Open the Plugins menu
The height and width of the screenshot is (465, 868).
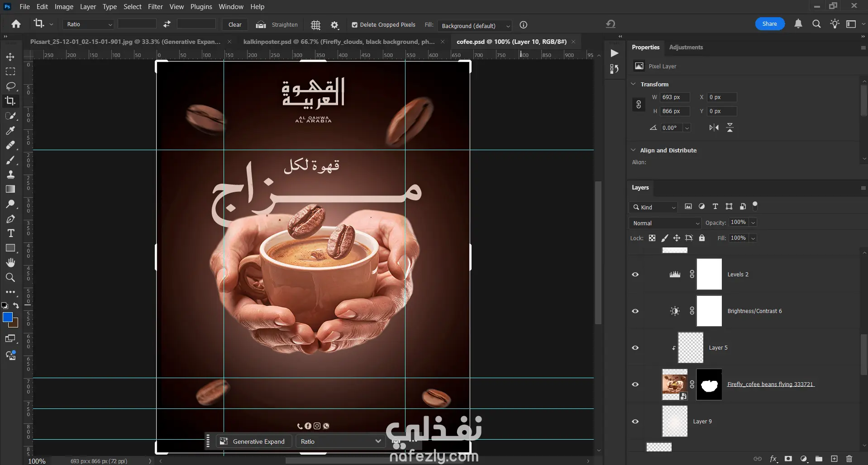click(201, 7)
